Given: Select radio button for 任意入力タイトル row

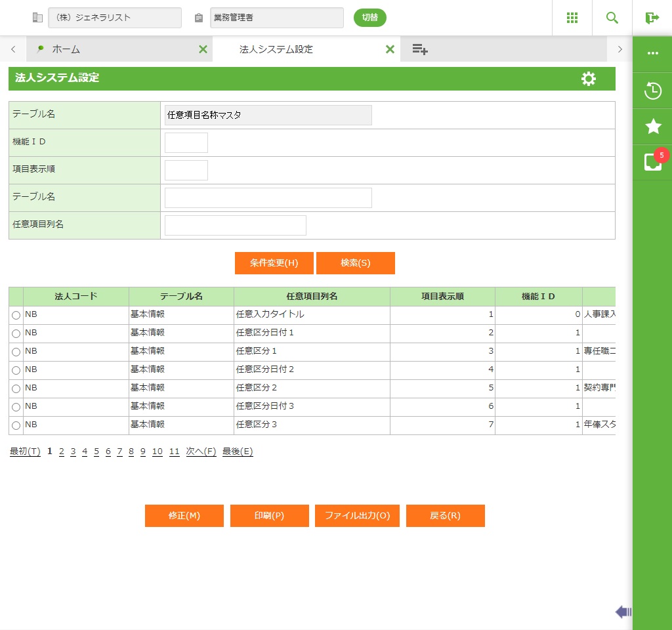Looking at the screenshot, I should (x=16, y=316).
